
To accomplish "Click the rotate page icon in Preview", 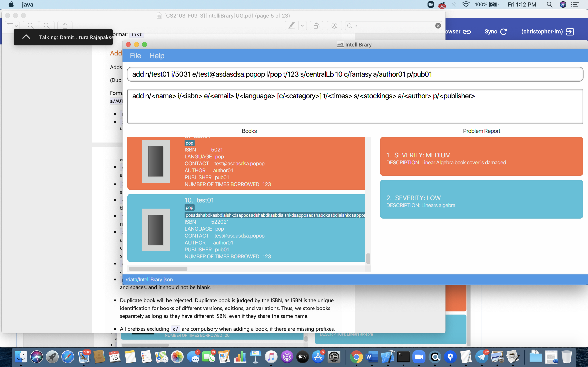I will pos(316,25).
